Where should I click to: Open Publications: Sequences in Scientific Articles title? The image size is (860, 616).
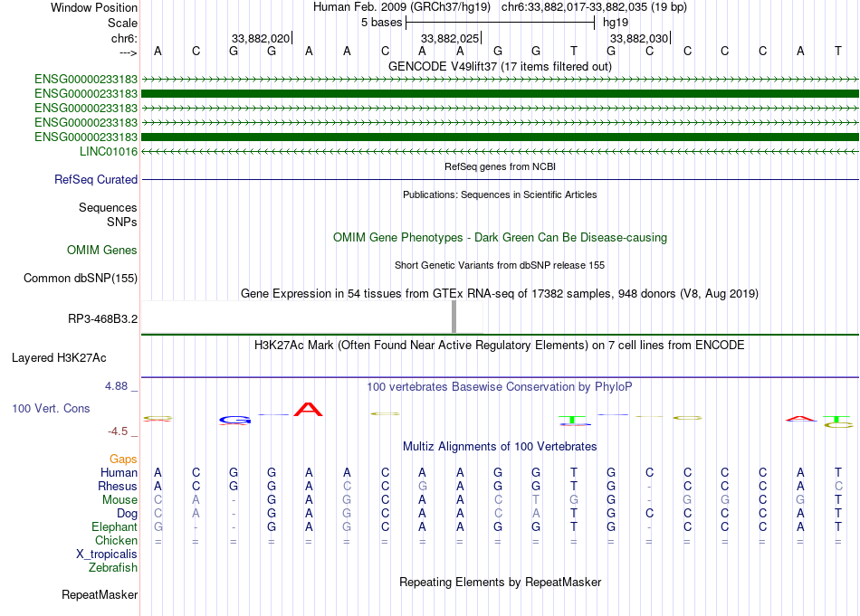(500, 194)
